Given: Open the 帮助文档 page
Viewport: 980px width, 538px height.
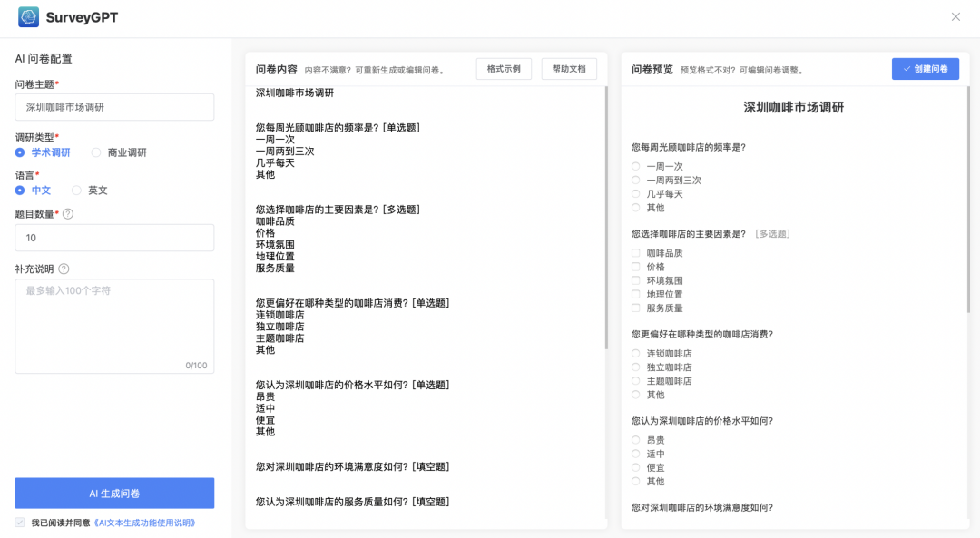Looking at the screenshot, I should (x=569, y=68).
